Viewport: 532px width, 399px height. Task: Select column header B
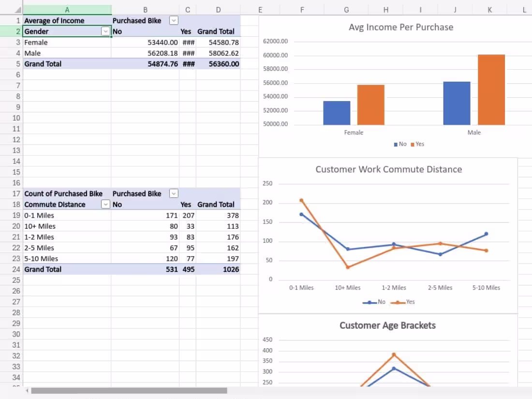point(145,9)
